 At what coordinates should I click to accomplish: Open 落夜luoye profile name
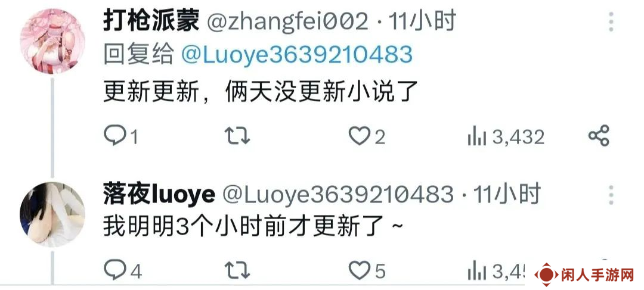click(159, 194)
